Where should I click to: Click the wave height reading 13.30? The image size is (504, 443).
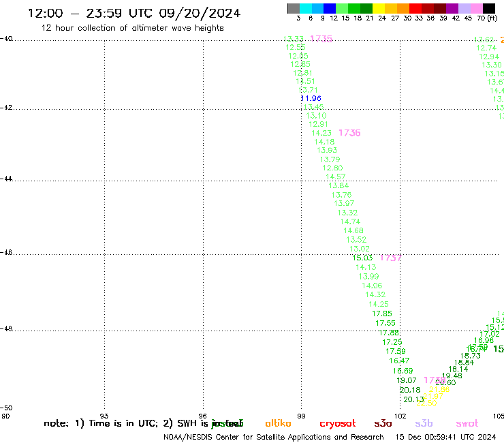[492, 65]
